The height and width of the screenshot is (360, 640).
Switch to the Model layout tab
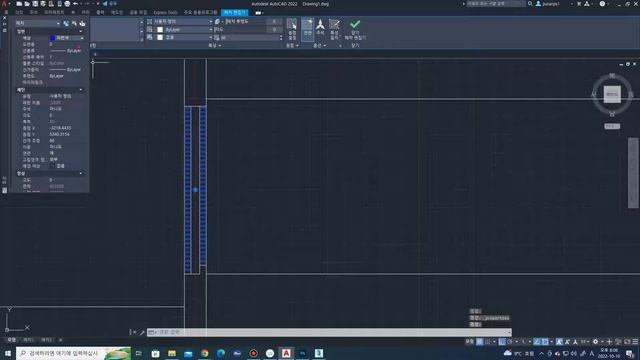tap(11, 340)
